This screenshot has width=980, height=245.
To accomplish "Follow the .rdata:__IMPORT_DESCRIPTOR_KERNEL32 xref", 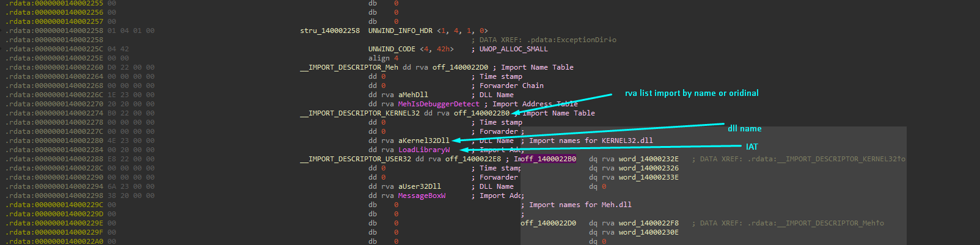I will pos(827,159).
